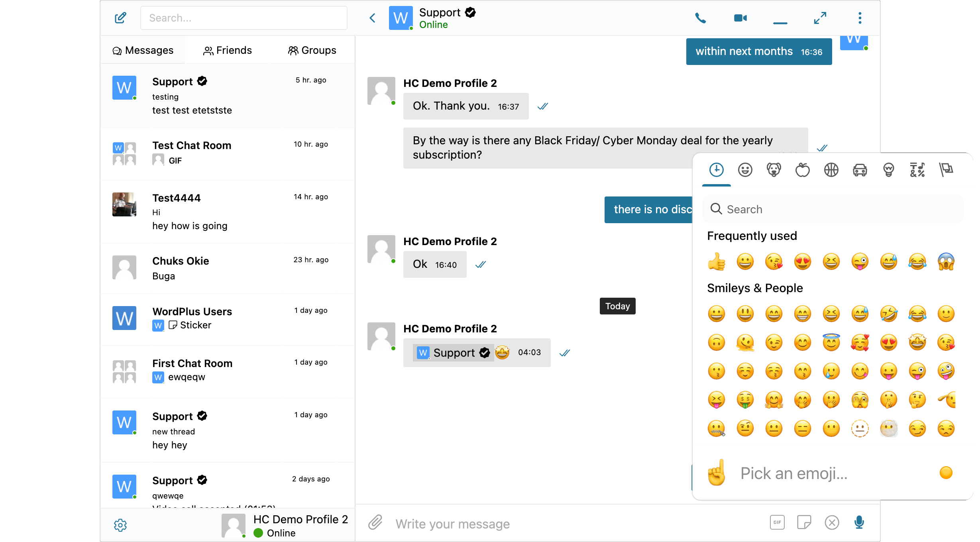The width and height of the screenshot is (980, 542).
Task: Switch to the Groups tab
Action: pyautogui.click(x=312, y=50)
